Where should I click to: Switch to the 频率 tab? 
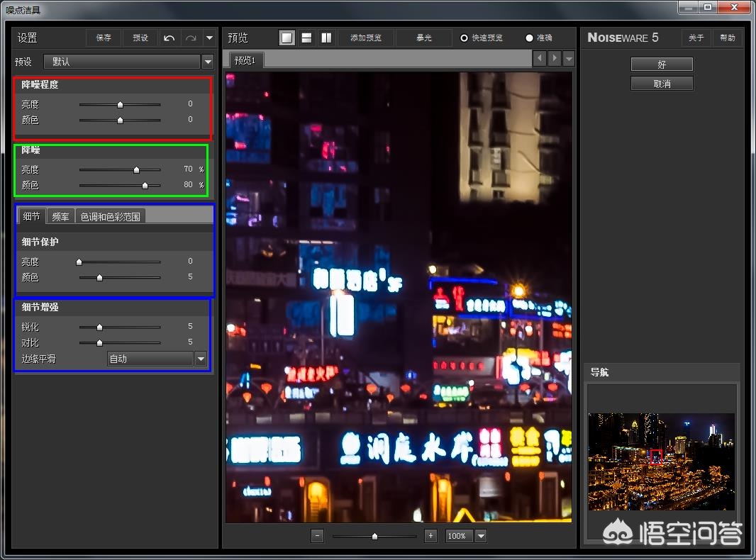tap(61, 216)
